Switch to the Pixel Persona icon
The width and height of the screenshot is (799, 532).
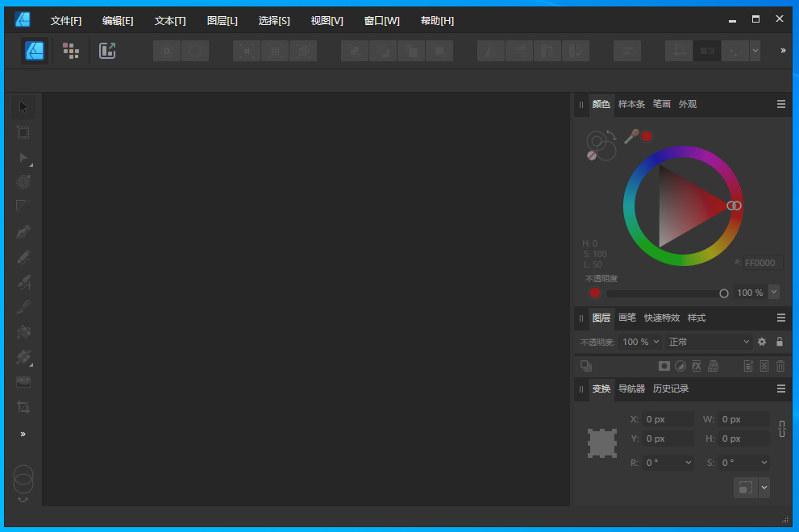pyautogui.click(x=71, y=51)
